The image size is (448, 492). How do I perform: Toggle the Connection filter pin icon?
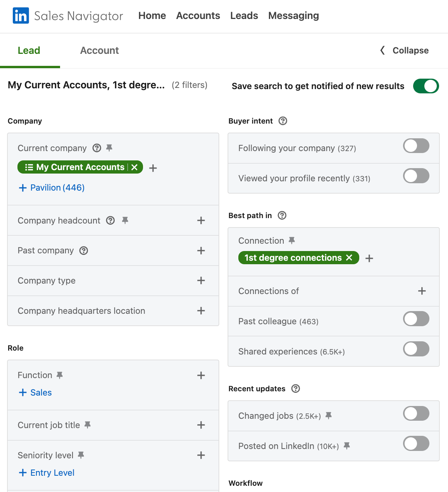pos(292,241)
